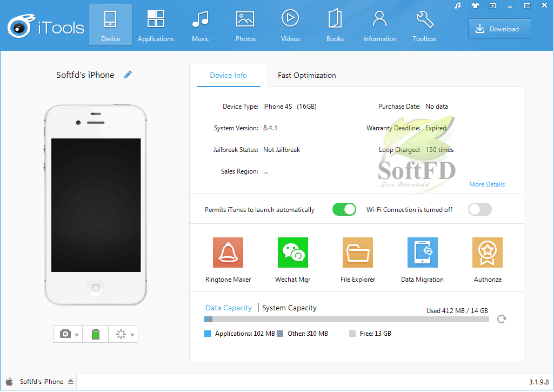This screenshot has height=392, width=554.
Task: Open the File Explorer tool
Action: pyautogui.click(x=358, y=260)
